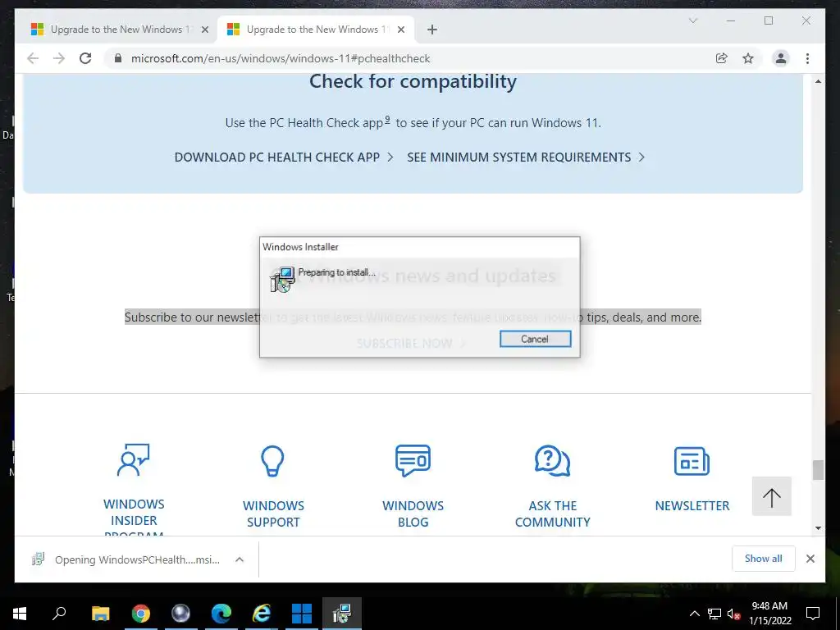Open the Newsletter link text
840x630 pixels.
click(692, 505)
